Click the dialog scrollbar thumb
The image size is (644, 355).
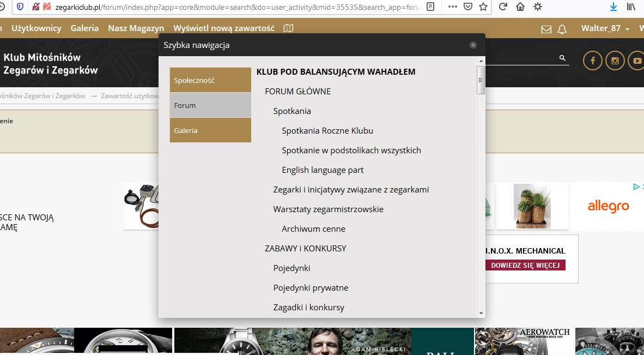pyautogui.click(x=481, y=80)
